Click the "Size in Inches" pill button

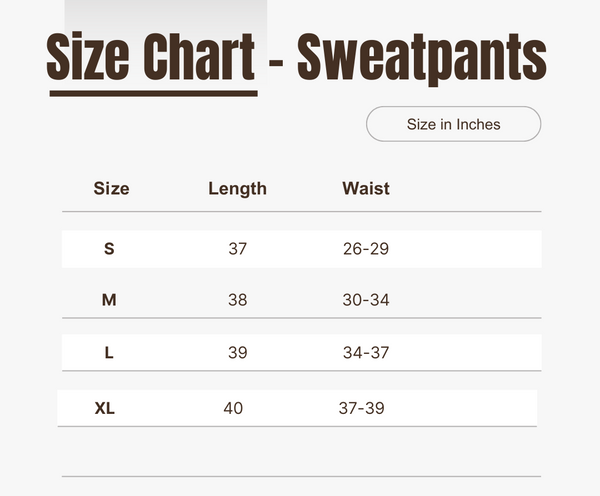coord(453,124)
